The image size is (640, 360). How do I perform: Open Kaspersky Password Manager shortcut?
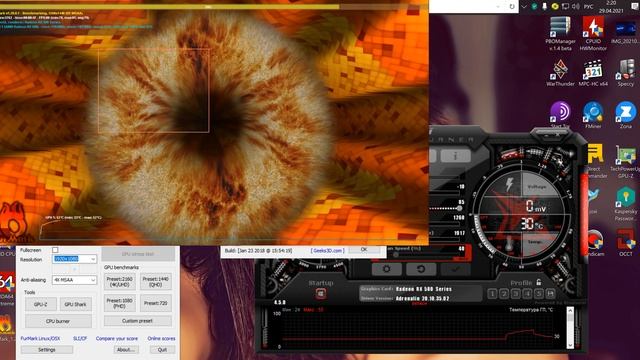coord(625,204)
